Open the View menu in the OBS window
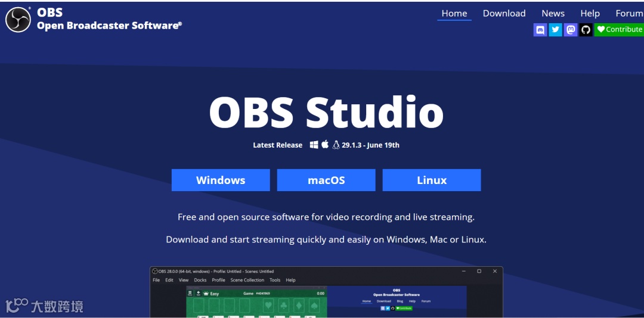 click(184, 280)
